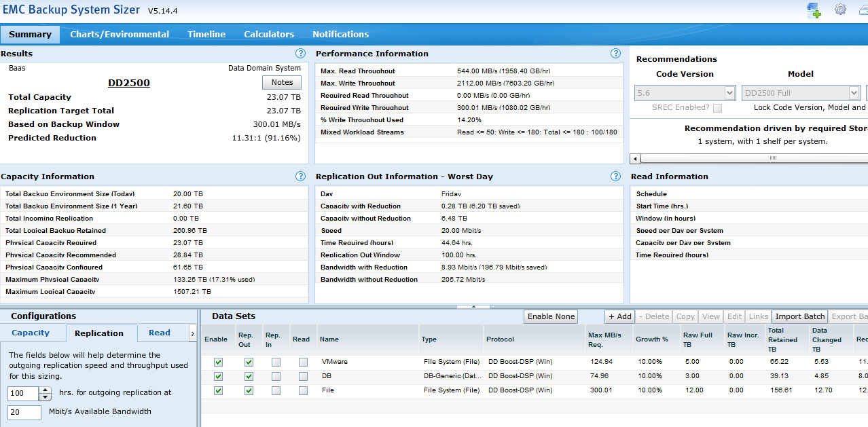Toggle the SREC Enabled checkbox
Screen dimensions: 868x427
(x=717, y=108)
